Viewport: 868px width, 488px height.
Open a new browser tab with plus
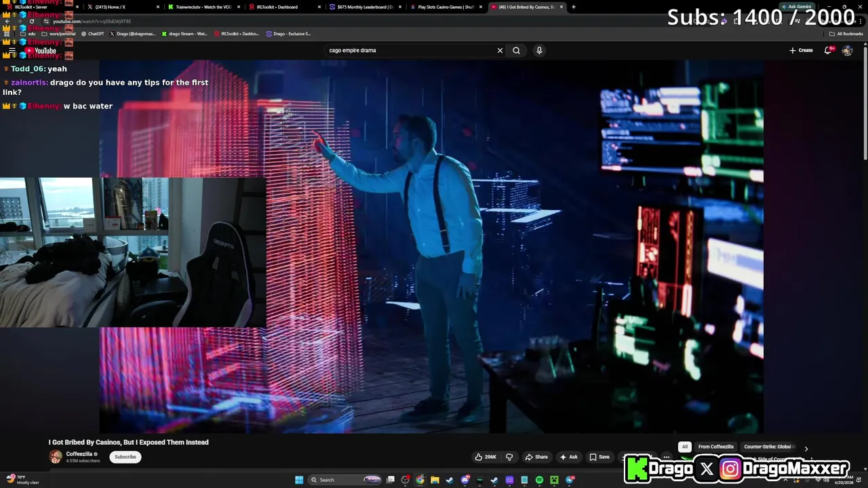pos(574,7)
